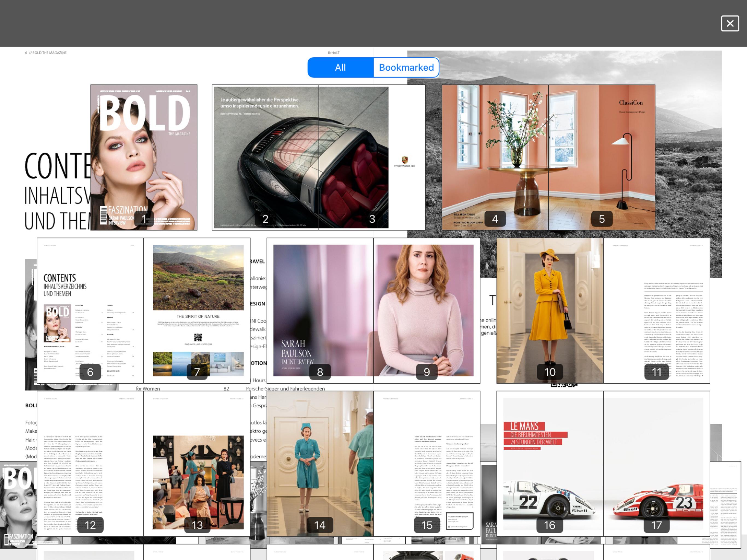Open page 15 interview text thumbnail
747x560 pixels.
coord(427,464)
